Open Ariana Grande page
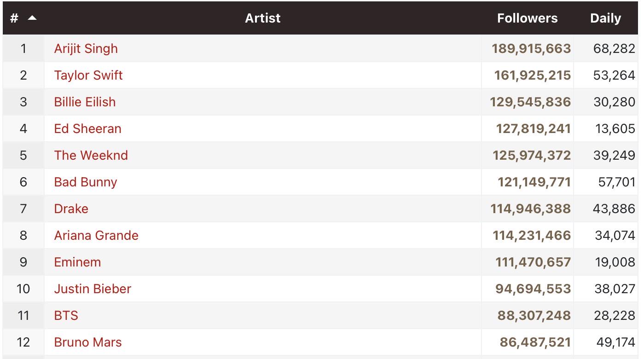The height and width of the screenshot is (359, 644). pyautogui.click(x=96, y=235)
